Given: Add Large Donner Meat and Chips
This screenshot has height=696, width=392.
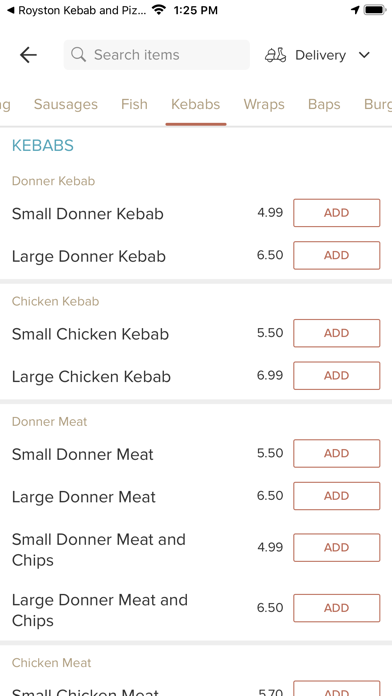Looking at the screenshot, I should coord(337,608).
